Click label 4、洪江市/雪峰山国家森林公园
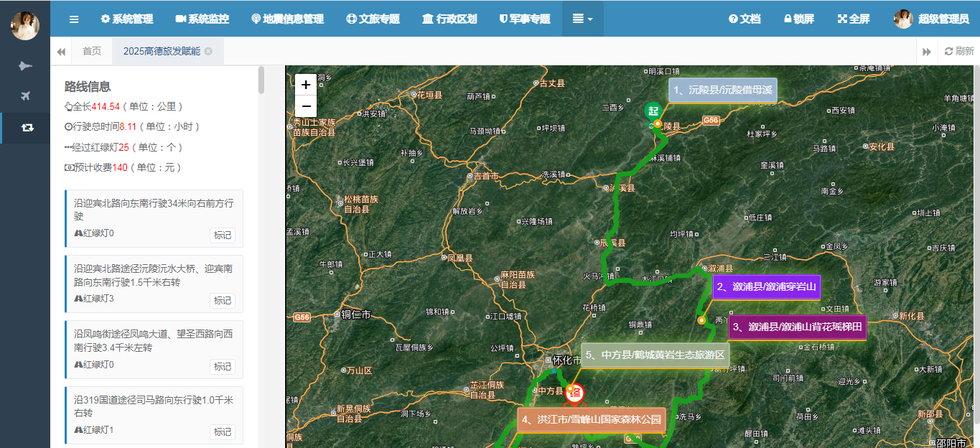980x448 pixels. [592, 419]
